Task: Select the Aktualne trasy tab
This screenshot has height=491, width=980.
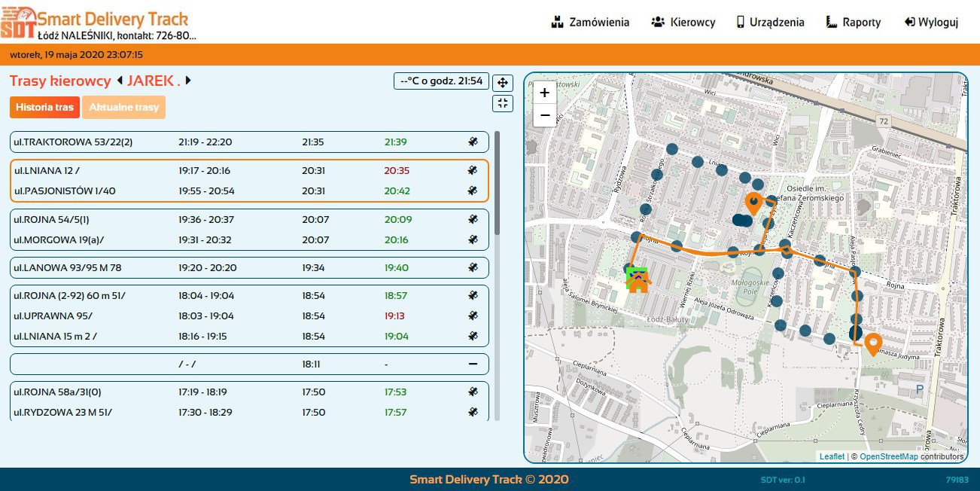Action: [123, 108]
